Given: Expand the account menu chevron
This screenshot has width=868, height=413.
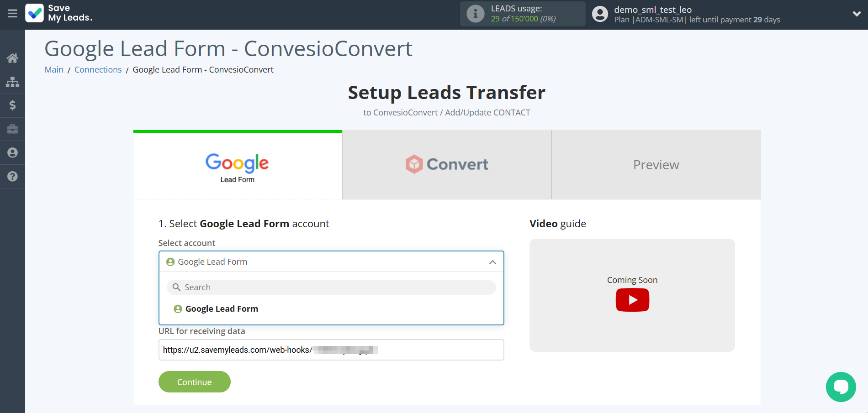Looking at the screenshot, I should (857, 14).
